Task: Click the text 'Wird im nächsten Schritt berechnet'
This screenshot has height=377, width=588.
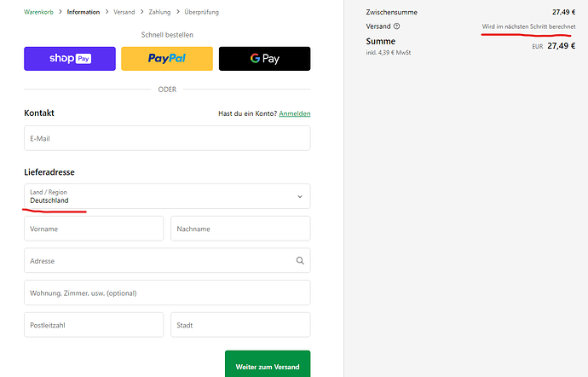Action: coord(528,26)
